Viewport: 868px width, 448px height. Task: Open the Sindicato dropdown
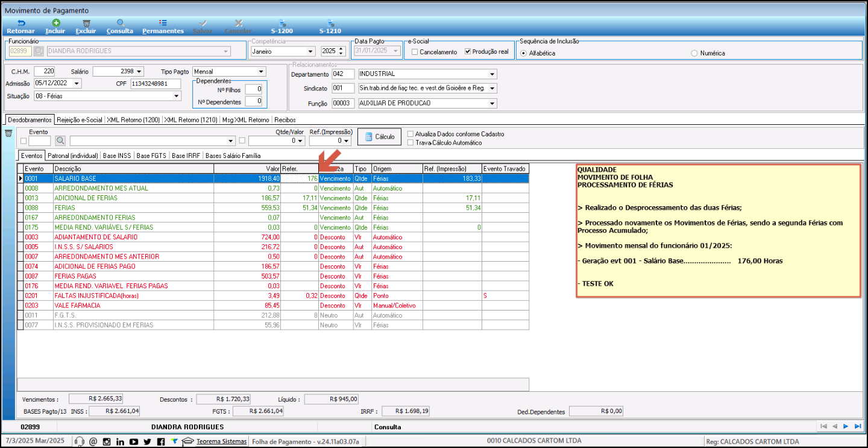click(x=492, y=88)
